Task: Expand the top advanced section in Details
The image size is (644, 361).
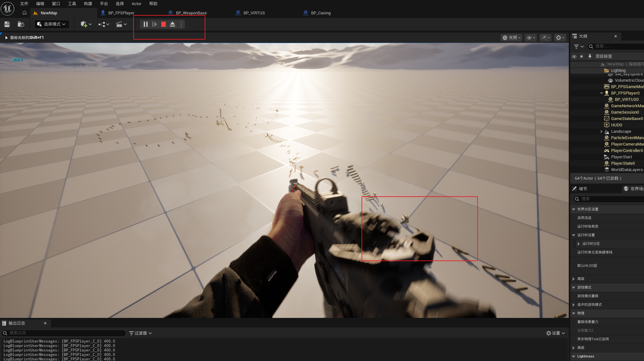Action: click(x=574, y=279)
